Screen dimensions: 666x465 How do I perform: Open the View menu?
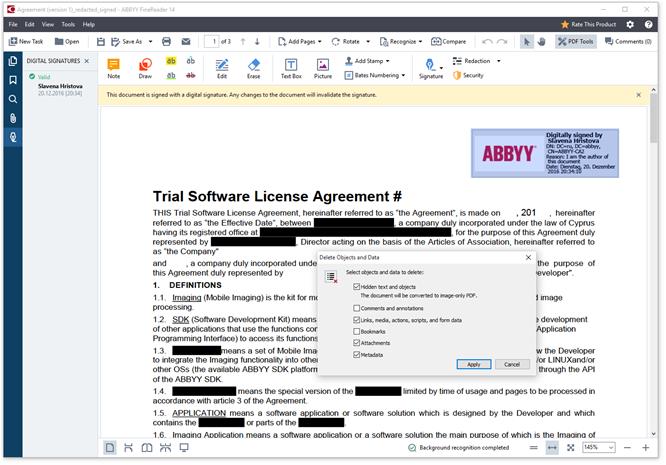coord(47,24)
